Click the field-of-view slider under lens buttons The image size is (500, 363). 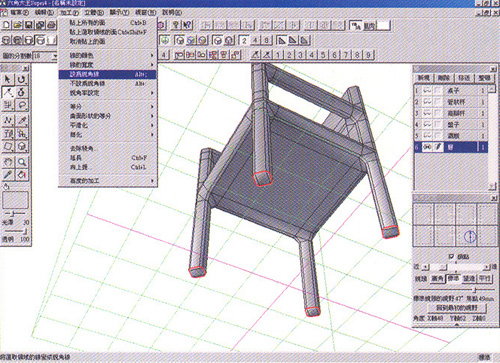(x=456, y=289)
